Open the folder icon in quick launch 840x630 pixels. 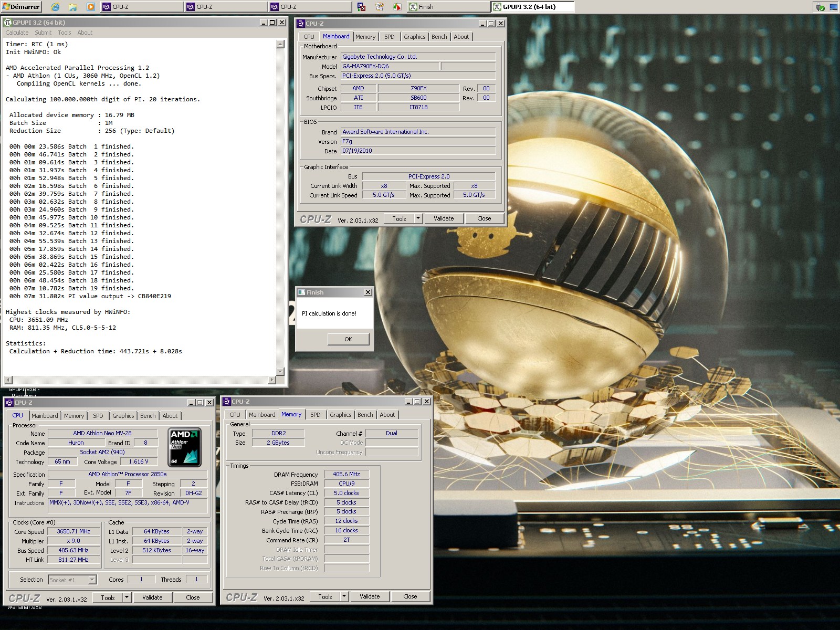click(x=73, y=7)
